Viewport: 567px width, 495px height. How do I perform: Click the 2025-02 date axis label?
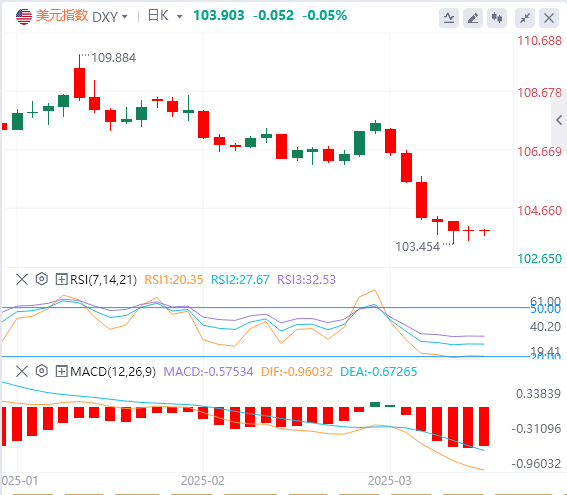pos(202,481)
